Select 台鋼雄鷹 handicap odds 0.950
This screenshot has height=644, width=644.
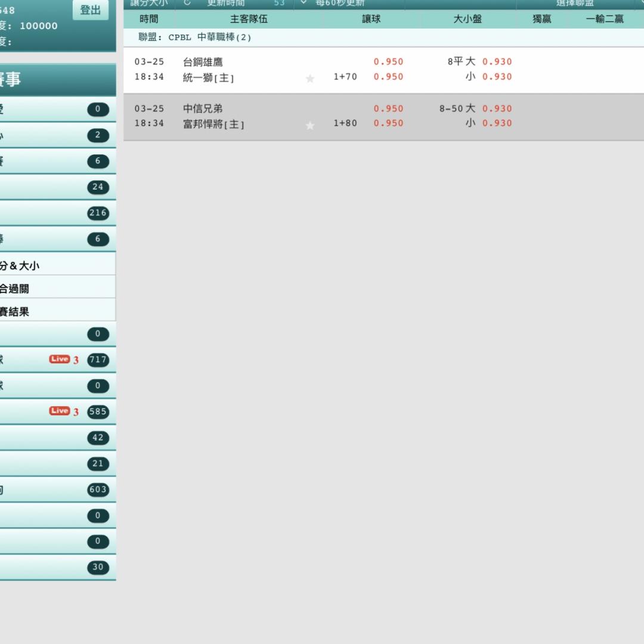(x=388, y=61)
